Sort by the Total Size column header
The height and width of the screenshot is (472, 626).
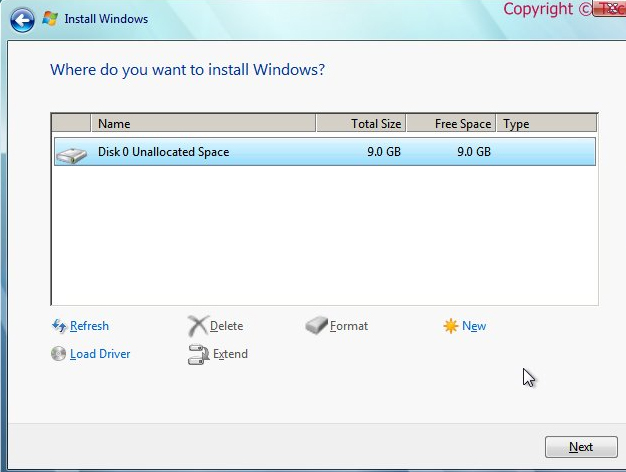click(x=361, y=123)
